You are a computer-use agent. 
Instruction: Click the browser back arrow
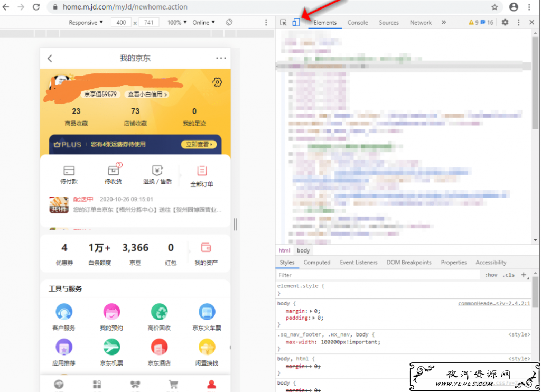point(6,7)
